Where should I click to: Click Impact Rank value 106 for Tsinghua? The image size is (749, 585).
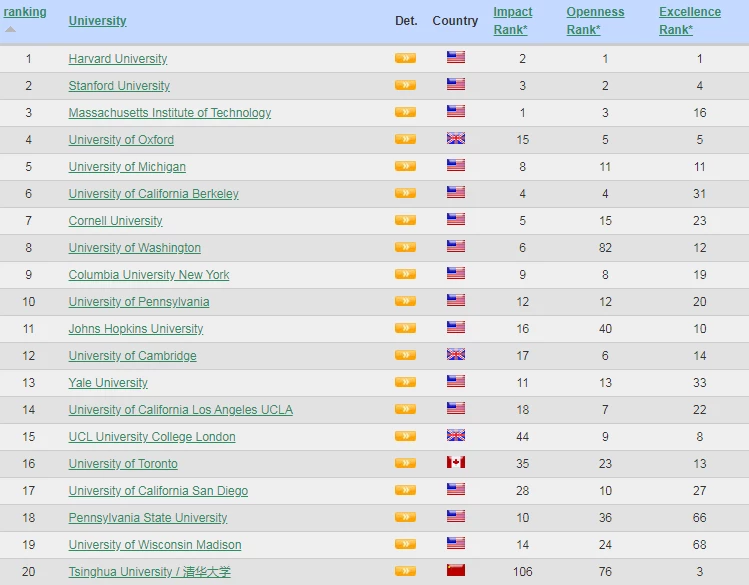click(522, 571)
